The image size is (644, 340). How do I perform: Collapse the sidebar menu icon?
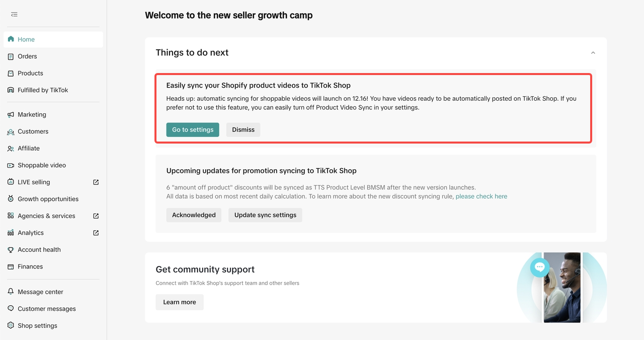(14, 15)
